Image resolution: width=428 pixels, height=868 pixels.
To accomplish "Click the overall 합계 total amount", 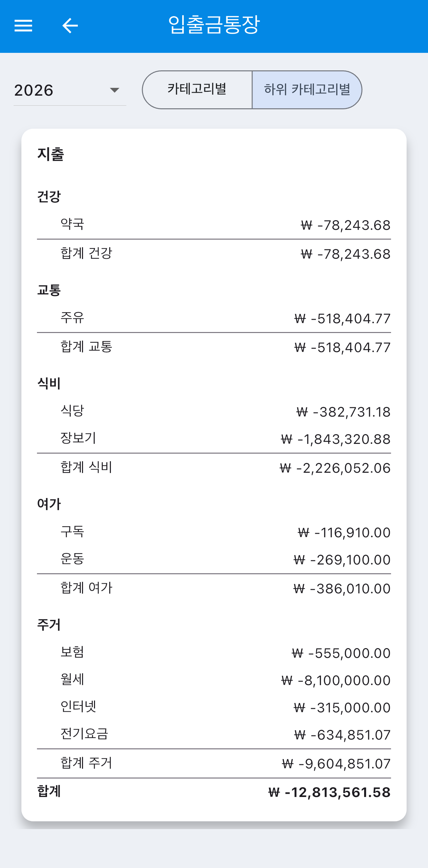I will [x=329, y=792].
